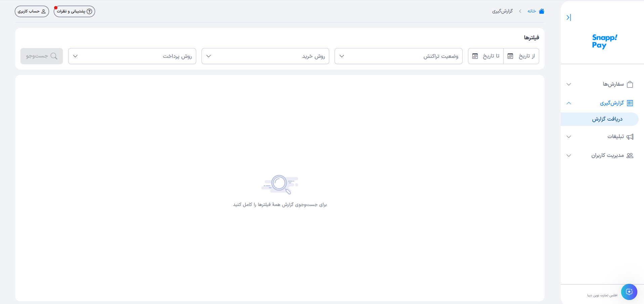Open the وضعیت تراکنش dropdown
Image resolution: width=644 pixels, height=304 pixels.
click(398, 56)
